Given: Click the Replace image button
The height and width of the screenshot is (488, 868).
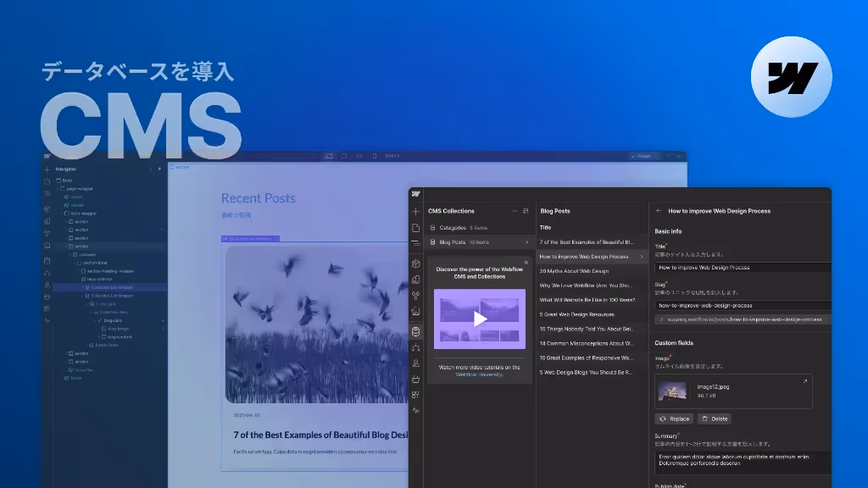Looking at the screenshot, I should click(x=674, y=419).
